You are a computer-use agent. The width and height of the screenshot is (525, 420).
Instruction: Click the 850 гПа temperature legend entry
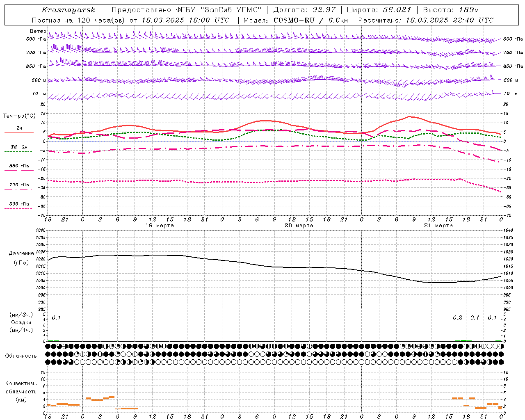point(19,166)
